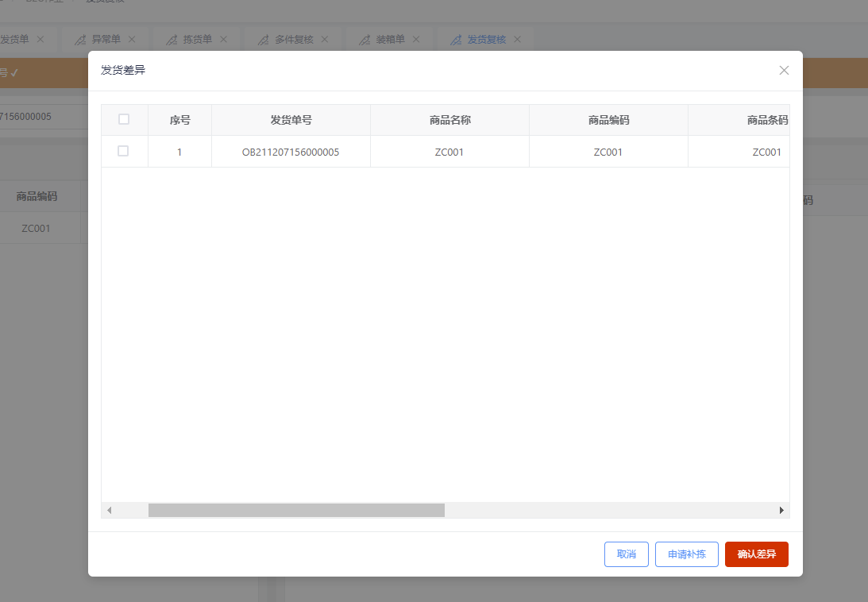Click background table 商品编码 header
This screenshot has height=602, width=868.
tap(37, 196)
